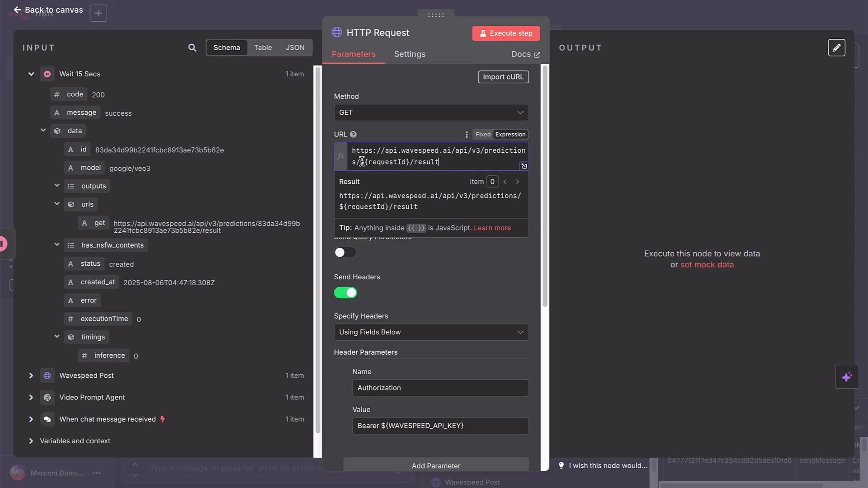The image size is (868, 488).
Task: Click the INPUT panel vertical scrollbar
Action: pos(317,249)
